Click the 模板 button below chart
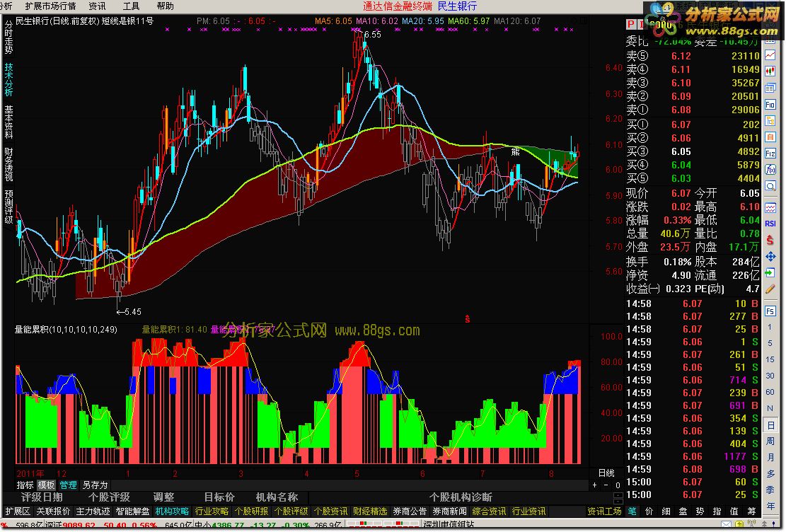The image size is (786, 532). pyautogui.click(x=46, y=485)
